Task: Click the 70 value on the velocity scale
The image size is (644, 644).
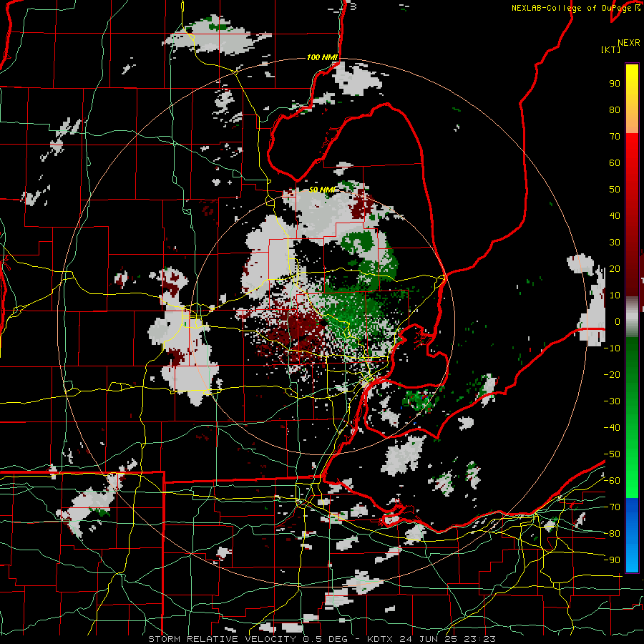Action: (x=615, y=137)
